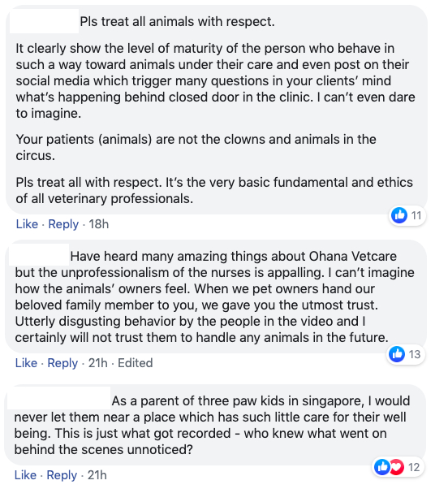Open the 18h timestamp of first comment
This screenshot has height=502, width=448.
click(98, 224)
